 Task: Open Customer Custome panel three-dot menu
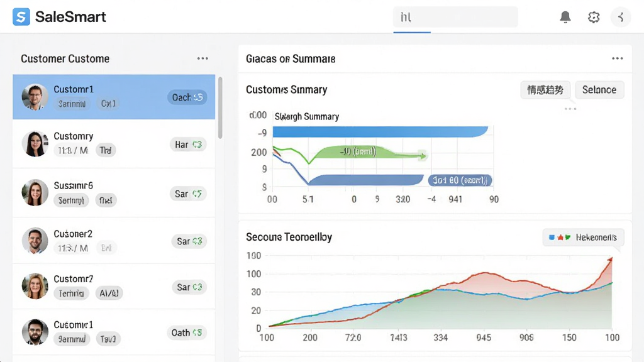[x=203, y=58]
